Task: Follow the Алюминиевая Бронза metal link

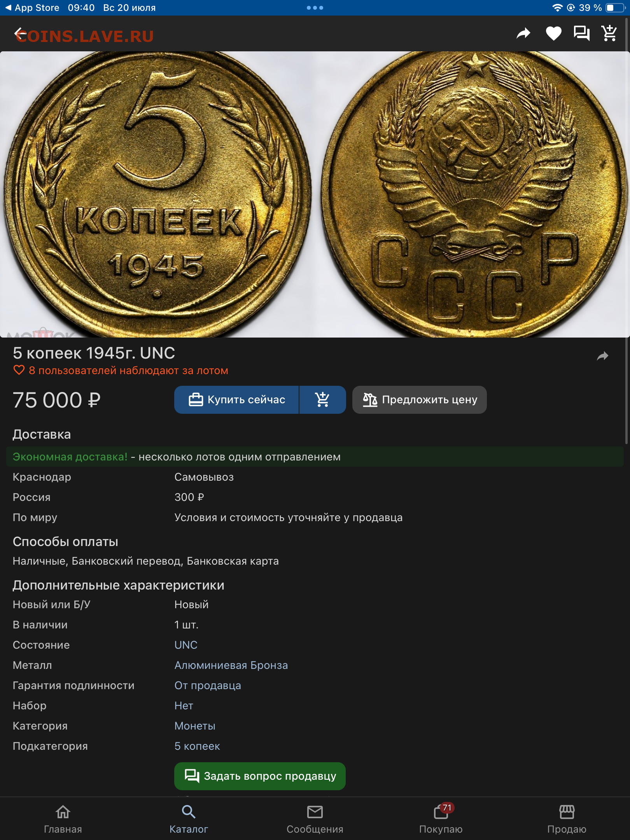Action: pos(231,665)
